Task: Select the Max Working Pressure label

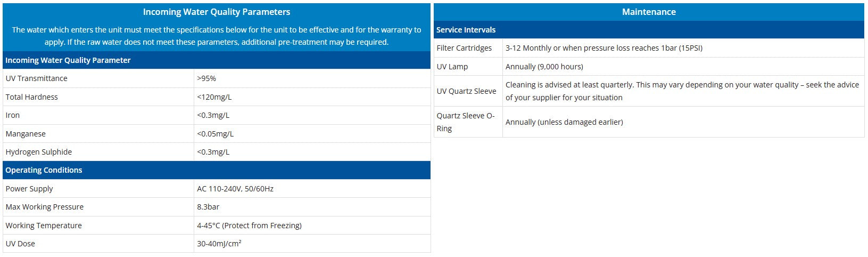Action: pos(44,207)
